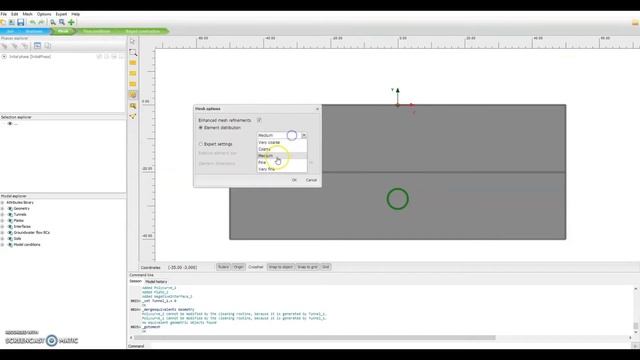Click the command line horizontal scrollbar
The image size is (640, 360).
coord(314,338)
